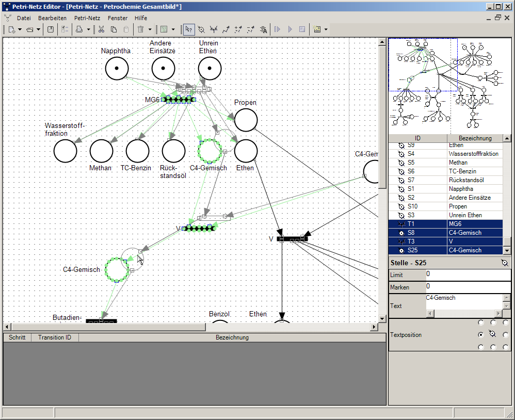The image size is (515, 420).
Task: Open the Petri-Netz menu
Action: (87, 18)
